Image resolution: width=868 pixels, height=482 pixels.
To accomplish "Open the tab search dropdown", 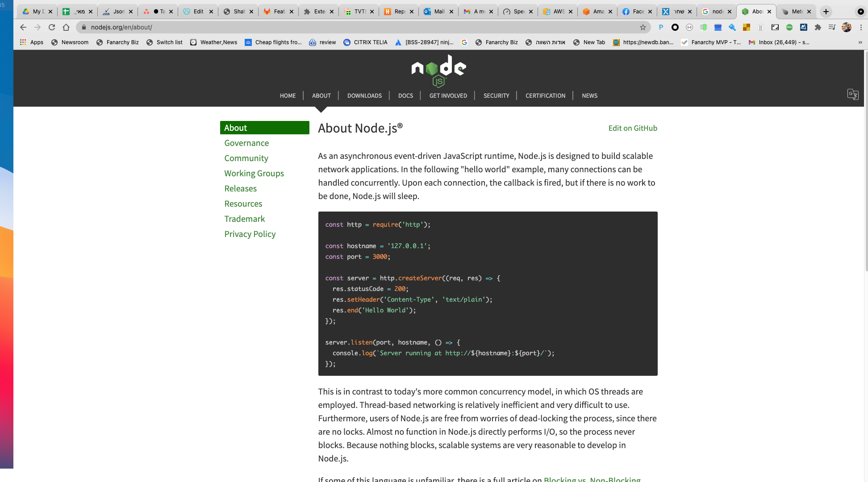I will (861, 12).
